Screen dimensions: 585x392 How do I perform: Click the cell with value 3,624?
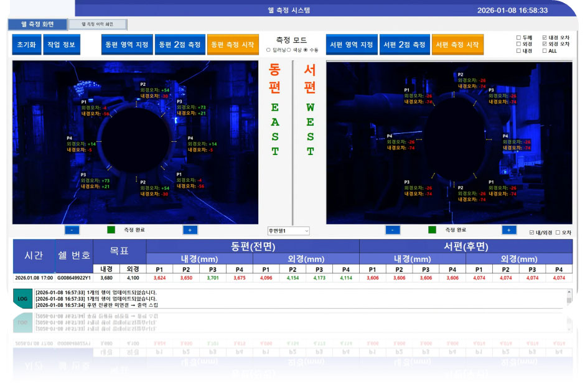159,278
